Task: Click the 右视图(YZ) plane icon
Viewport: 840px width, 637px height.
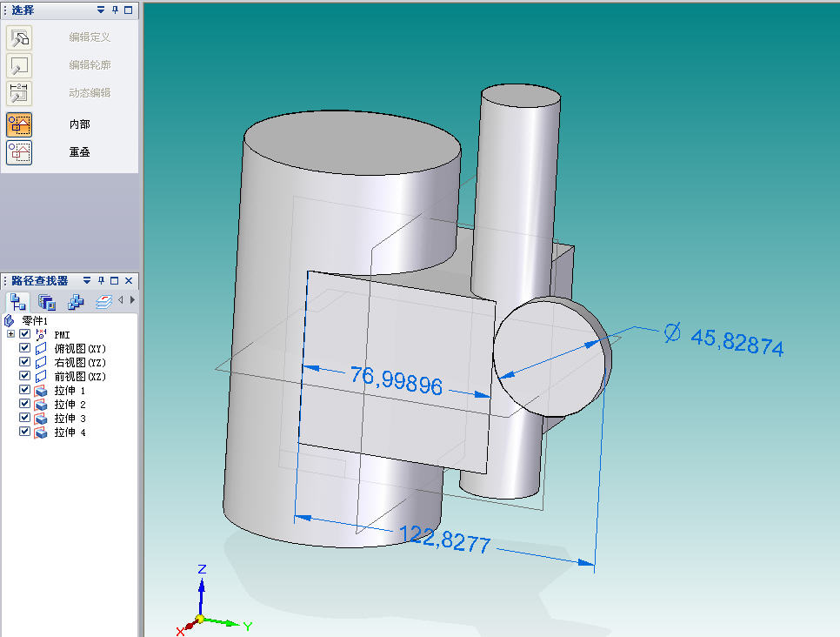Action: pyautogui.click(x=41, y=363)
